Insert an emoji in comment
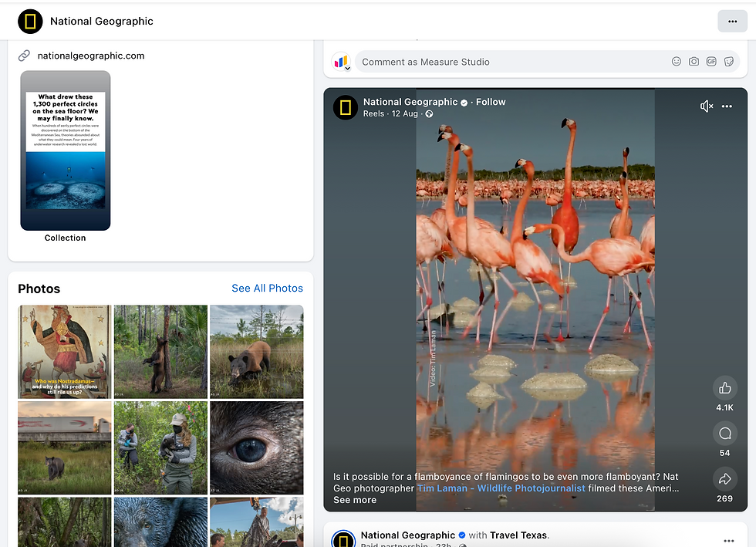The height and width of the screenshot is (547, 756). (x=677, y=61)
